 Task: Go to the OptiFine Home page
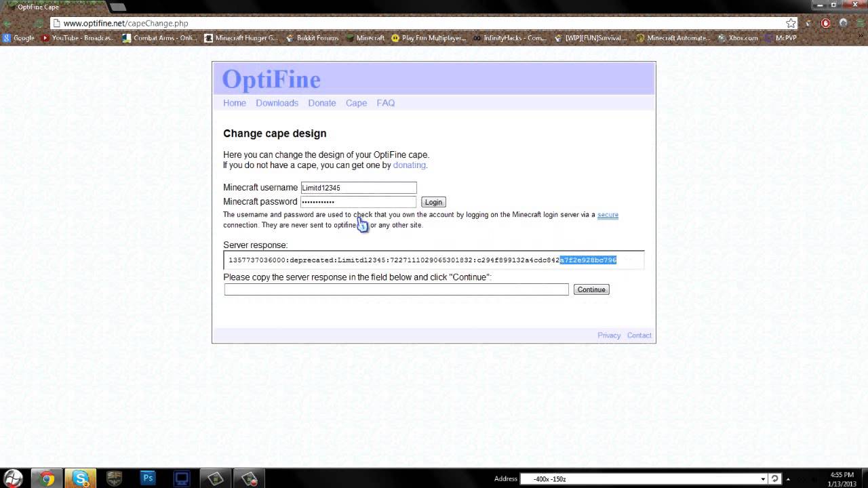[235, 103]
